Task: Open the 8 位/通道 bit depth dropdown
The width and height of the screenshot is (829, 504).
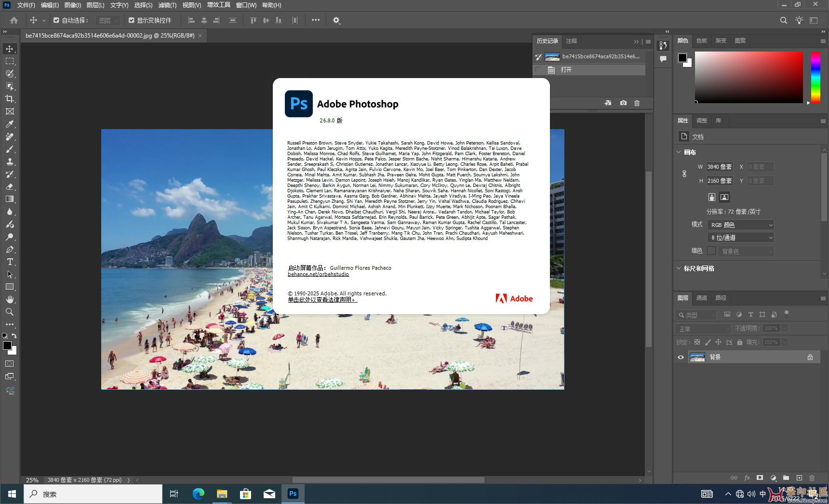Action: tap(741, 238)
